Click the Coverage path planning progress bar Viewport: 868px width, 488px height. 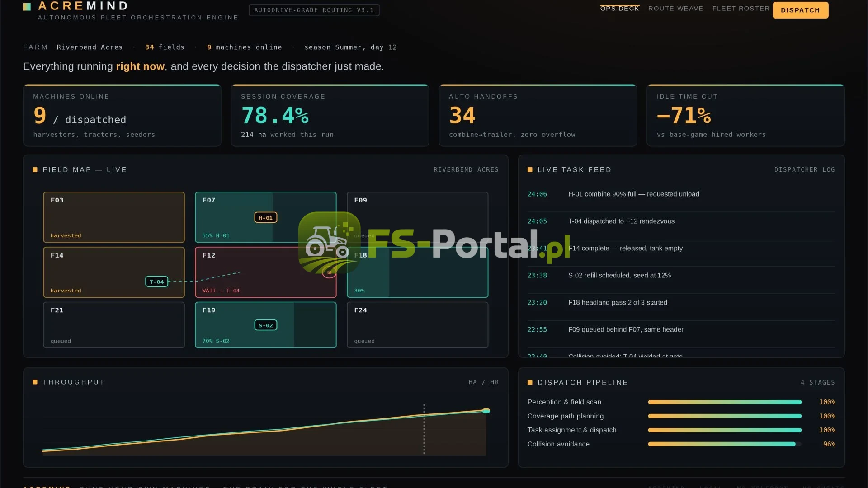tap(725, 416)
